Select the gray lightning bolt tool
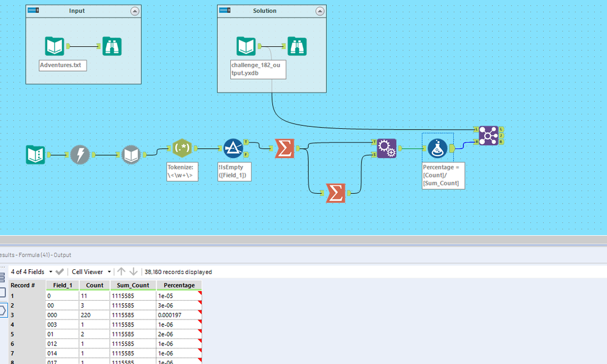The image size is (607, 364). point(80,155)
